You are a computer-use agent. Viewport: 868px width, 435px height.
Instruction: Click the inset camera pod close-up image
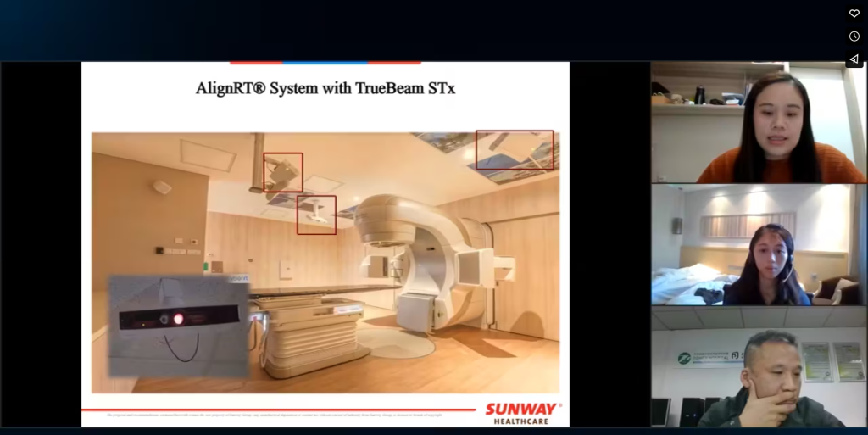point(178,326)
